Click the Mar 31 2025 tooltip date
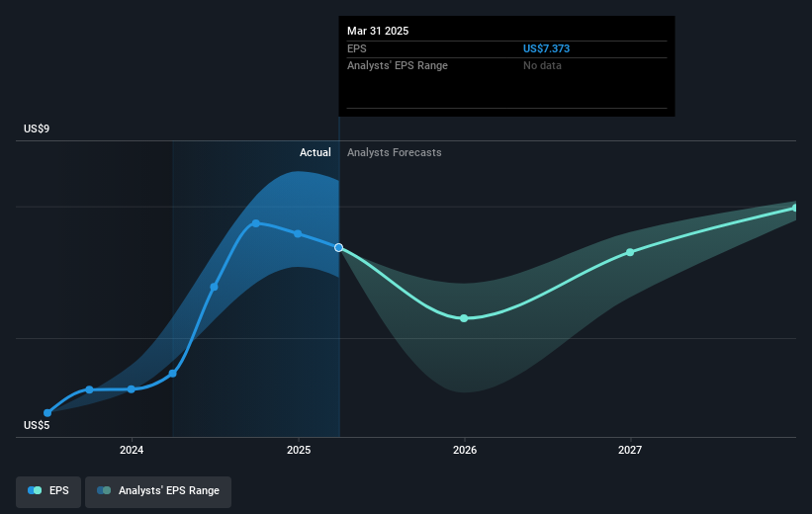 tap(378, 31)
